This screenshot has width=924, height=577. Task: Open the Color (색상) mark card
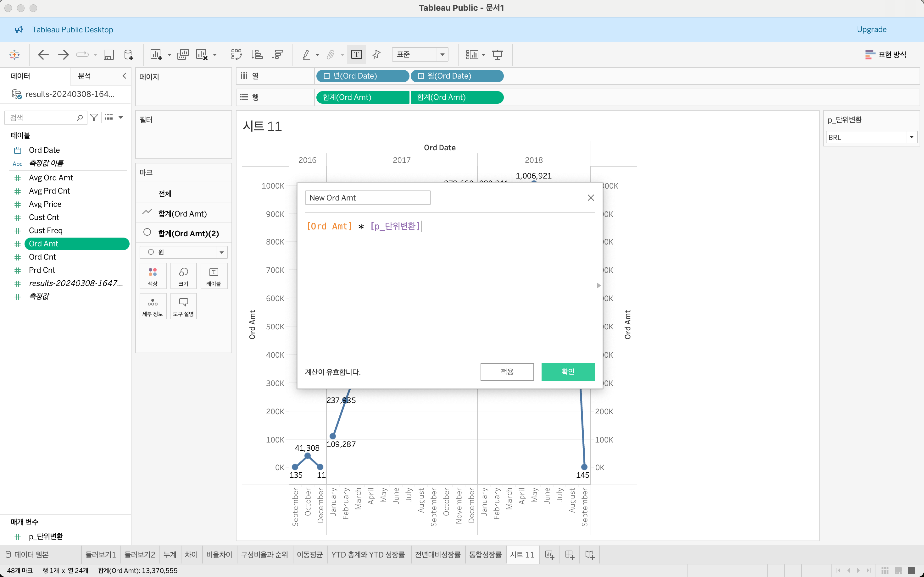153,276
